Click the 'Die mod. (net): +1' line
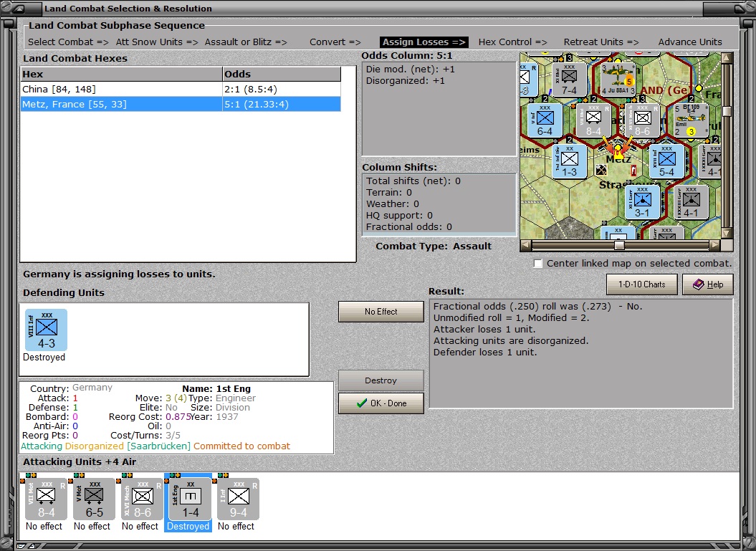The width and height of the screenshot is (756, 551). (x=411, y=69)
